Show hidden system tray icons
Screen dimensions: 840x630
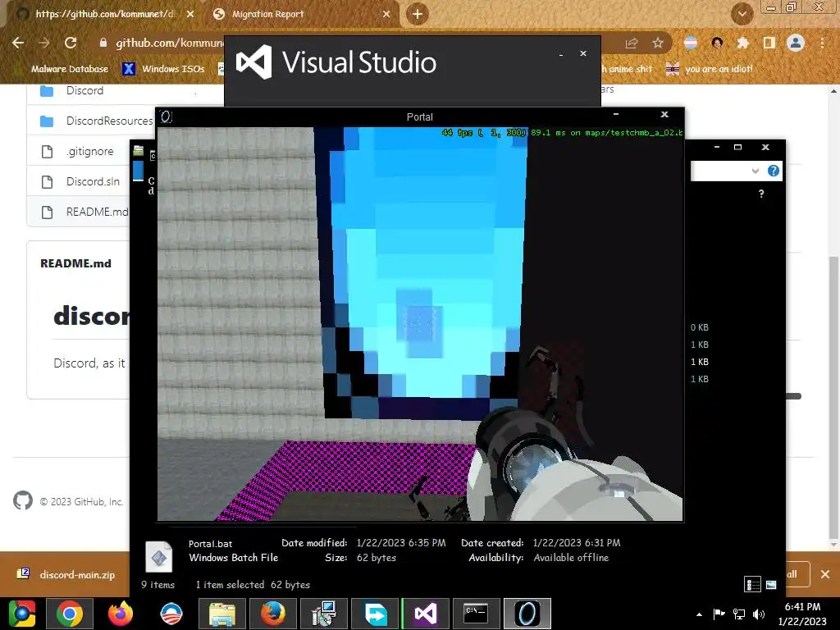[699, 614]
